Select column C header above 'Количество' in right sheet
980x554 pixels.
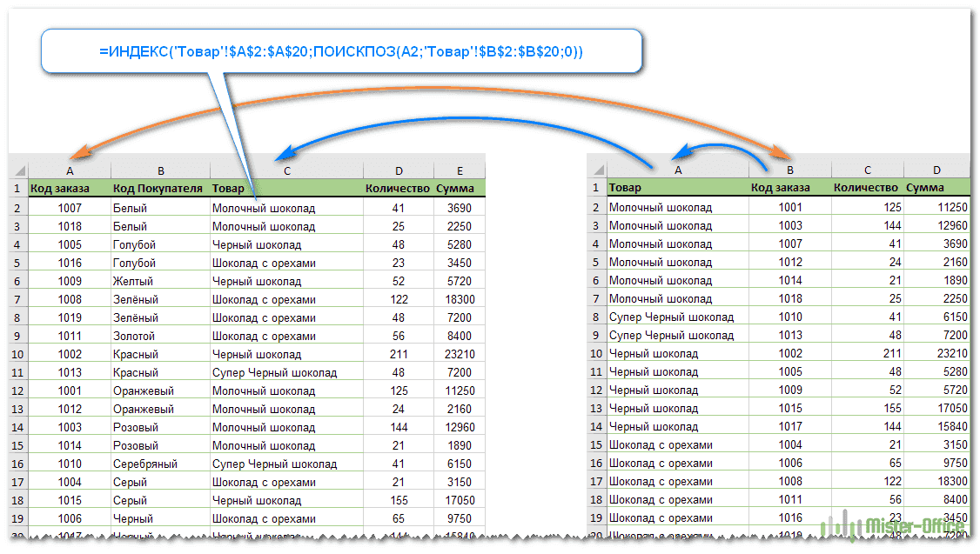(868, 170)
